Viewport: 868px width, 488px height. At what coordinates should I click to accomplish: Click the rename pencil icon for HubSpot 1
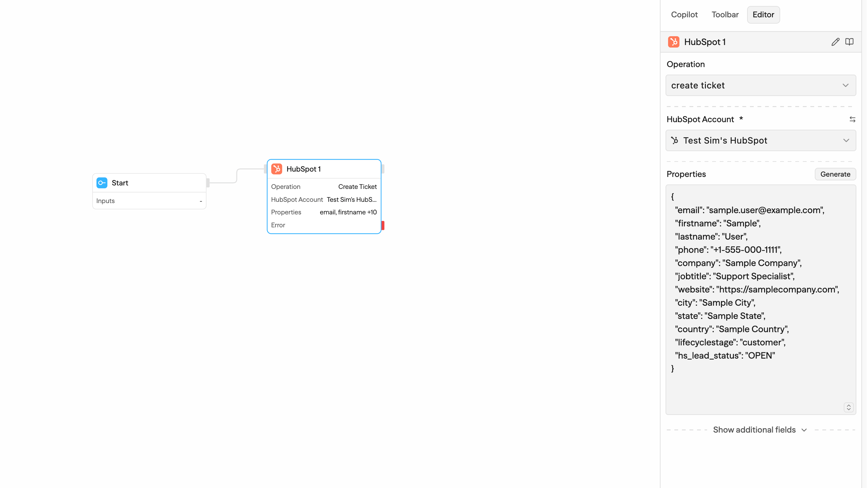pyautogui.click(x=835, y=42)
